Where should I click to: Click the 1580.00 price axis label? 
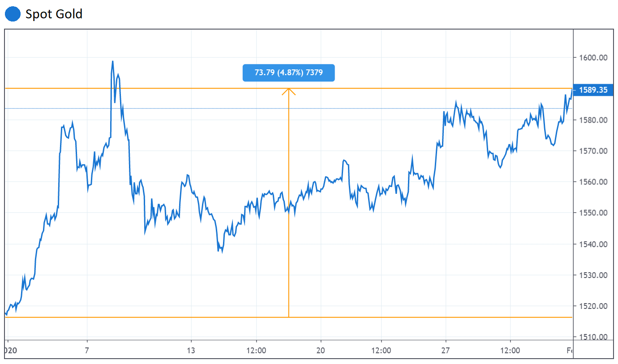point(593,120)
